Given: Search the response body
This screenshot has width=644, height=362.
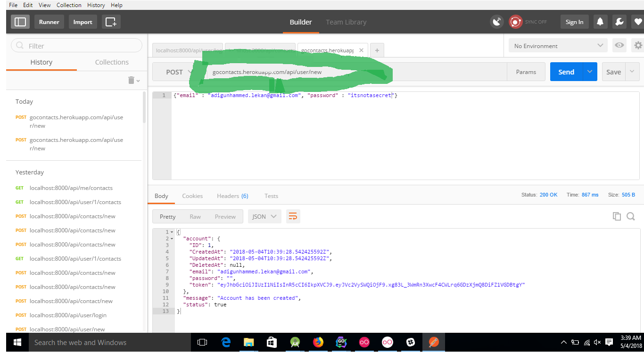Looking at the screenshot, I should pyautogui.click(x=631, y=216).
